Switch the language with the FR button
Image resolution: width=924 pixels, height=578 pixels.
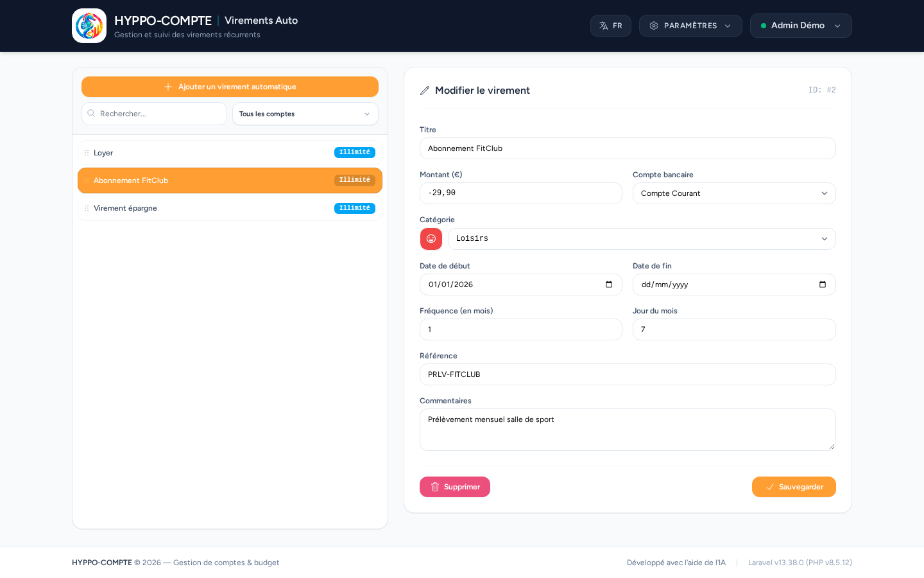coord(611,26)
